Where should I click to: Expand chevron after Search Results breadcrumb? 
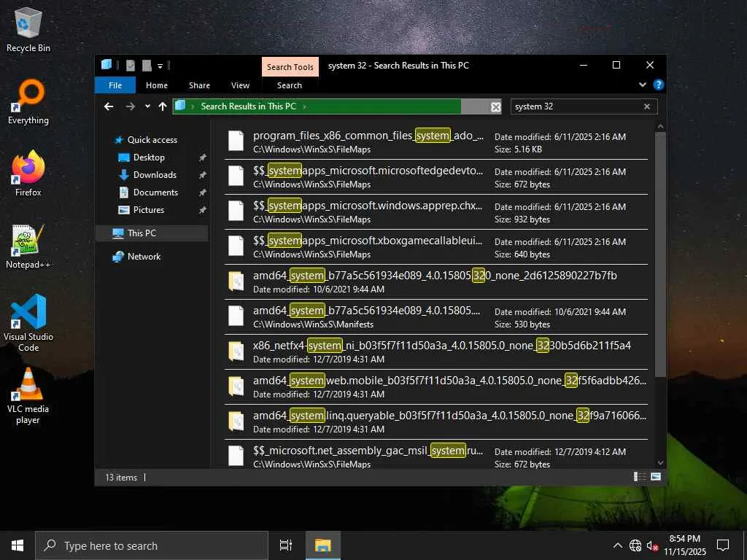click(304, 106)
